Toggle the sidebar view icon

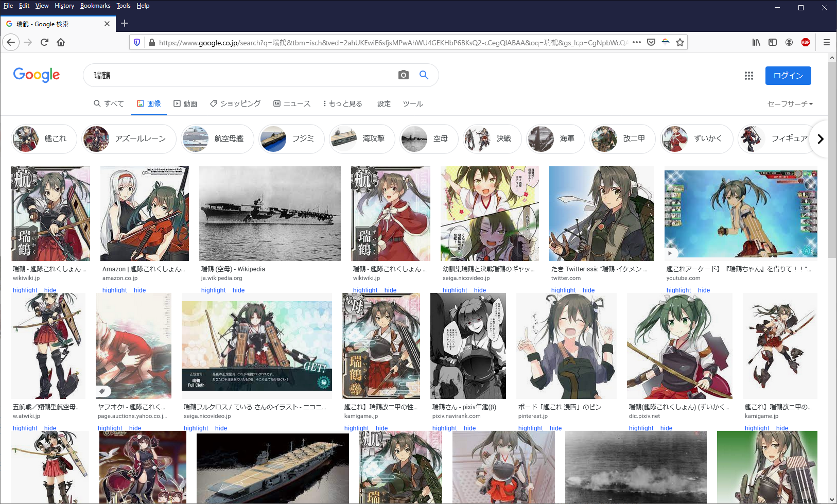[x=772, y=42]
